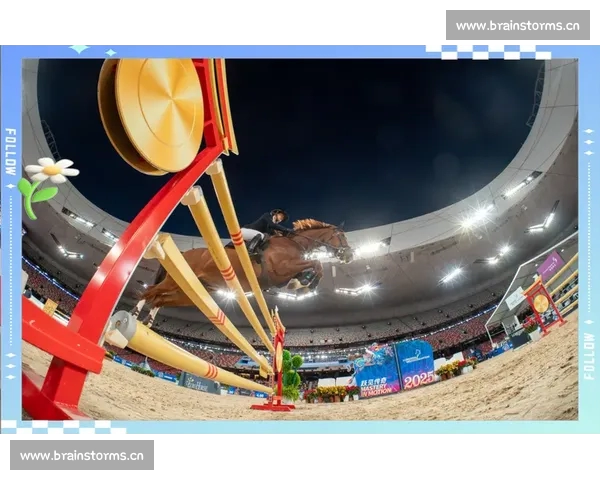
Task: Click the dark night sky through roof opening
Action: coord(350,130)
